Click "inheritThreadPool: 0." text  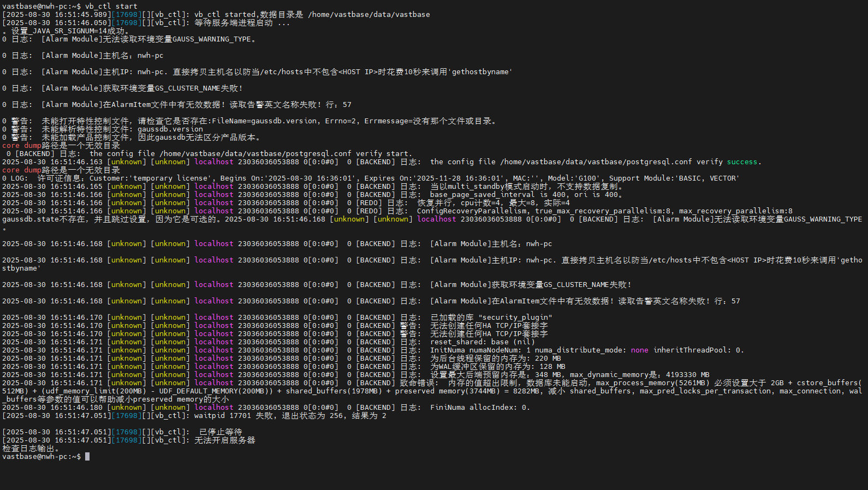point(699,350)
